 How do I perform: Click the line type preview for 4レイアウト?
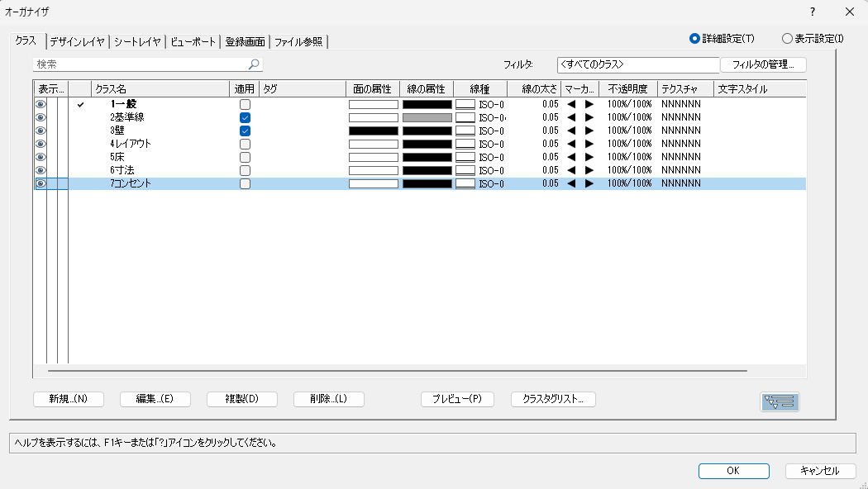tap(465, 145)
